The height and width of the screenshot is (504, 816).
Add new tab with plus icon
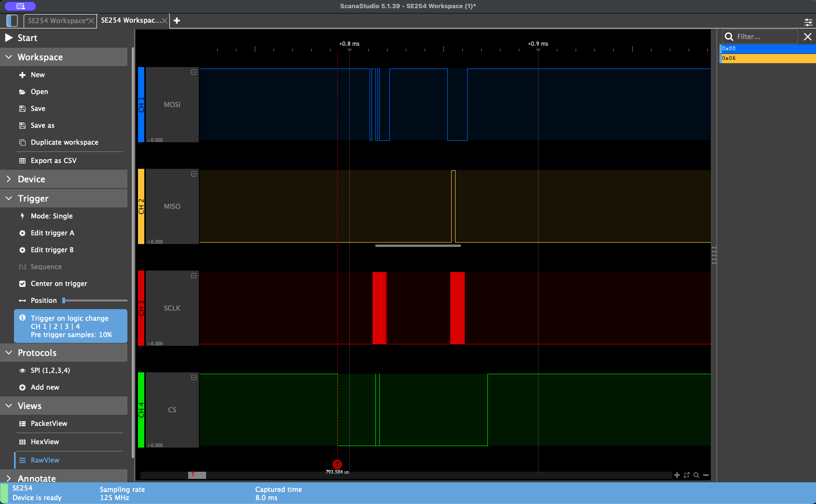click(x=177, y=21)
